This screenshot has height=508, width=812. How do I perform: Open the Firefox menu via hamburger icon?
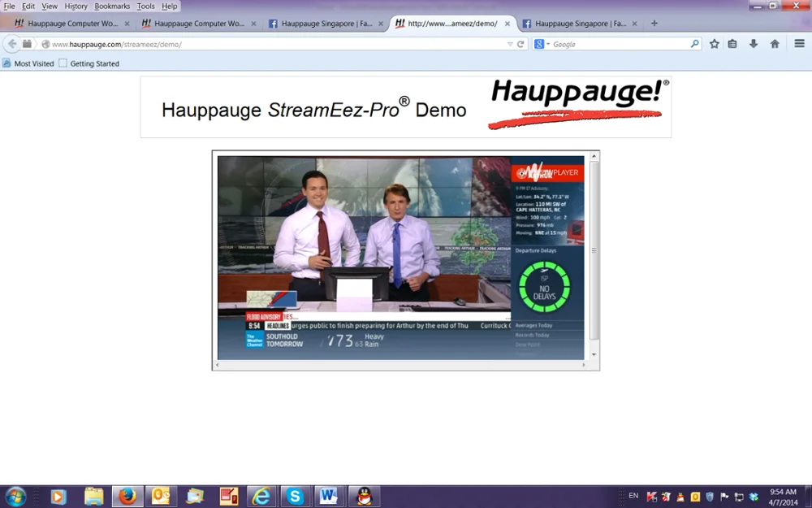pos(799,43)
